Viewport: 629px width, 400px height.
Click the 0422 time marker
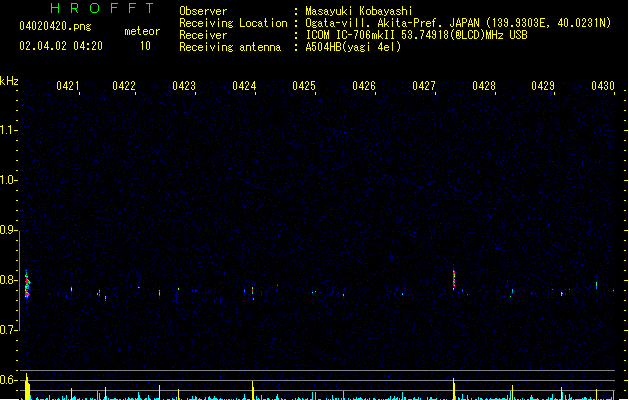tap(124, 86)
